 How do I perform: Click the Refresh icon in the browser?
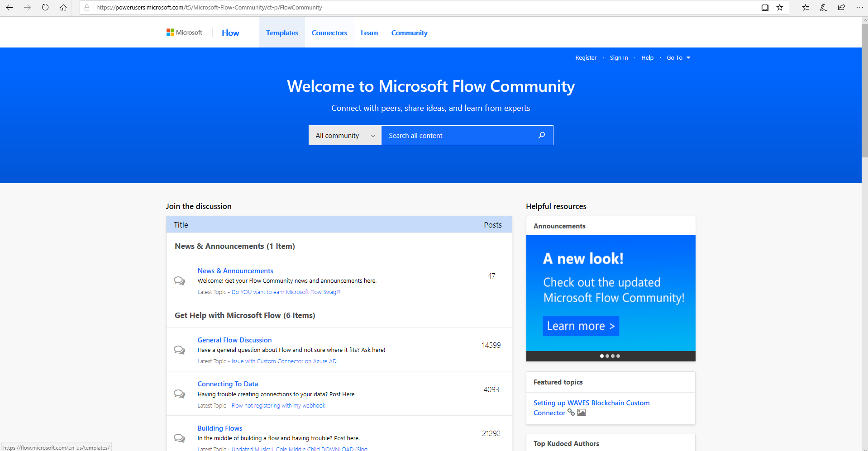click(45, 7)
